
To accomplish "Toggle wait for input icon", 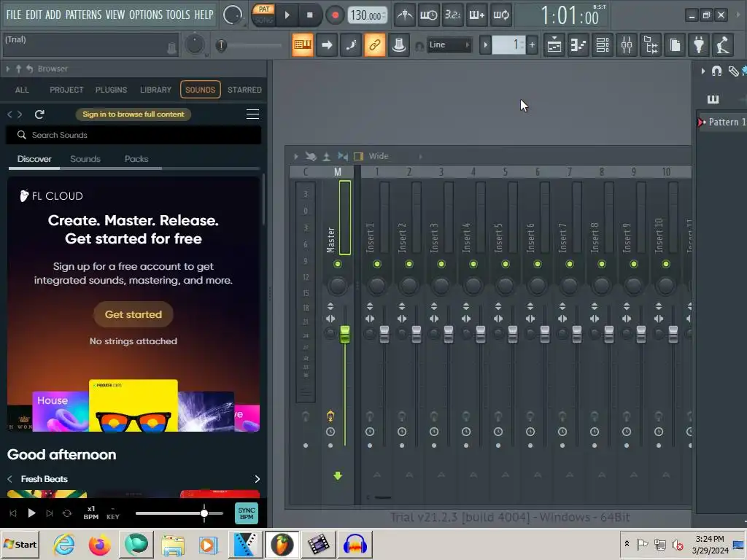I will pyautogui.click(x=428, y=15).
